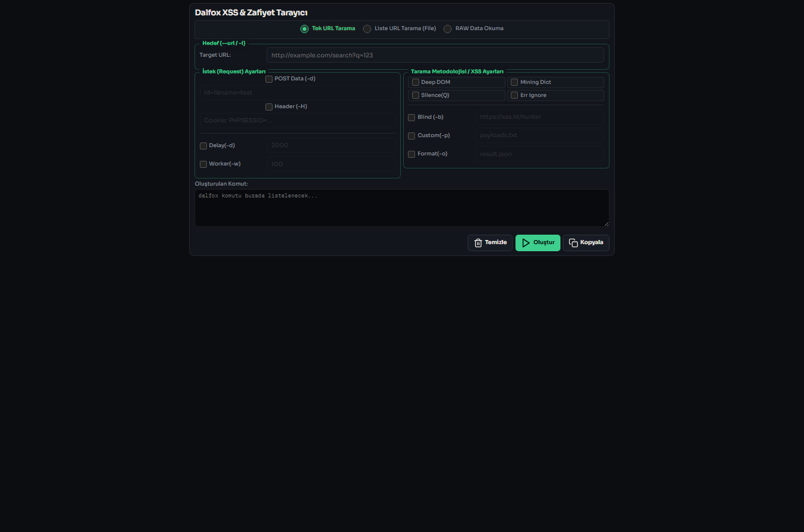Tick the Blind (-b) checkbox
Image resolution: width=804 pixels, height=532 pixels.
(411, 118)
